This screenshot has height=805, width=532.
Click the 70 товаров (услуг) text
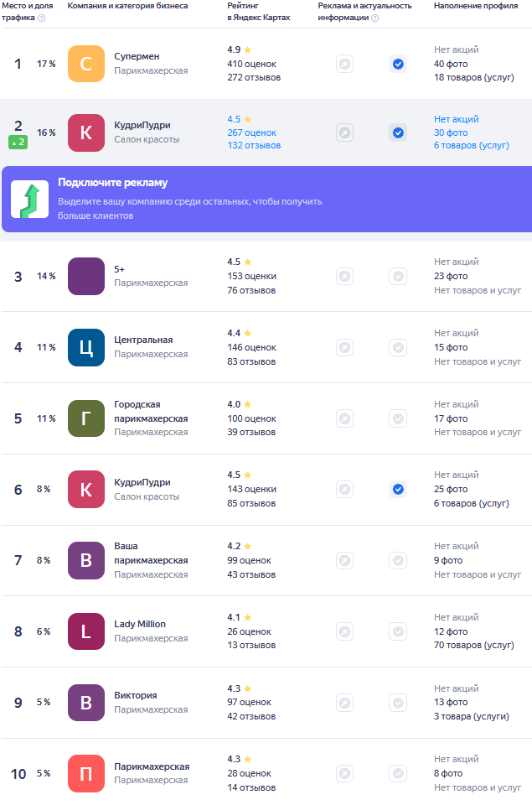coord(474,646)
